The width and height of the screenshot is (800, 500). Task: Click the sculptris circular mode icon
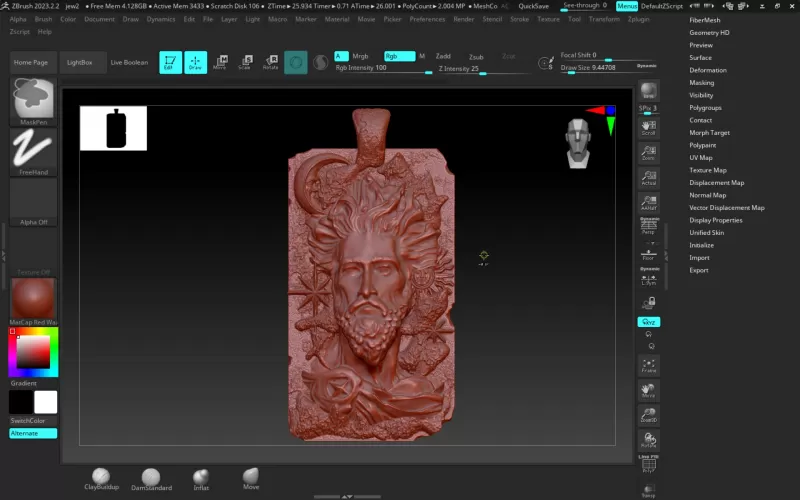pos(296,62)
